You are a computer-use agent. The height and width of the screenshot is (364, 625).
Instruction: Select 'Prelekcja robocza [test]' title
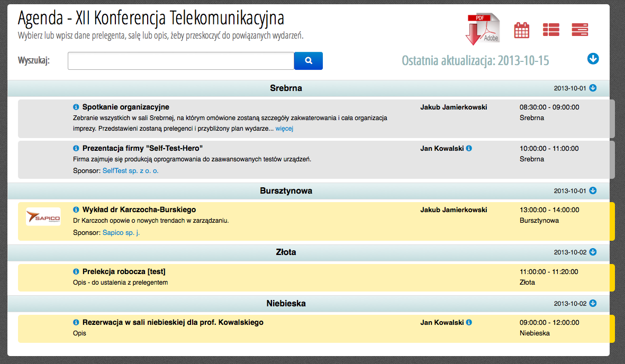pyautogui.click(x=123, y=271)
